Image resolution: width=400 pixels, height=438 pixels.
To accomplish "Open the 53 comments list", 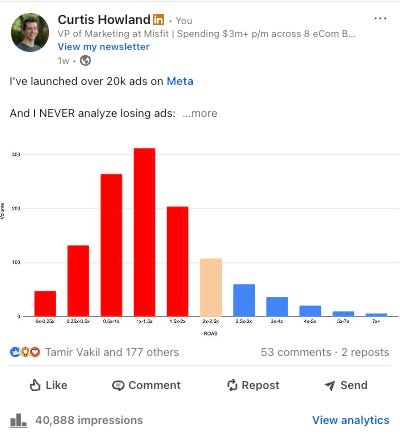I will pyautogui.click(x=296, y=352).
